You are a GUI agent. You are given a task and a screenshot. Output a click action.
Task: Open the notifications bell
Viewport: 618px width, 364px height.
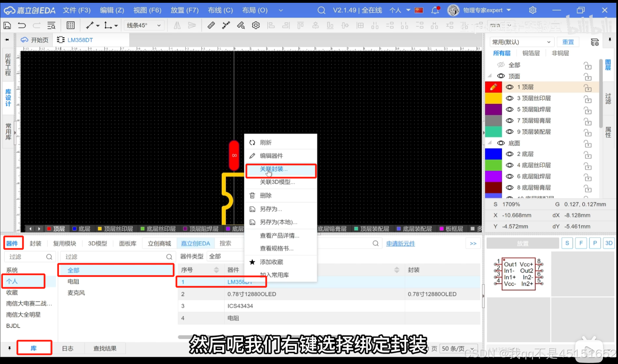click(435, 10)
